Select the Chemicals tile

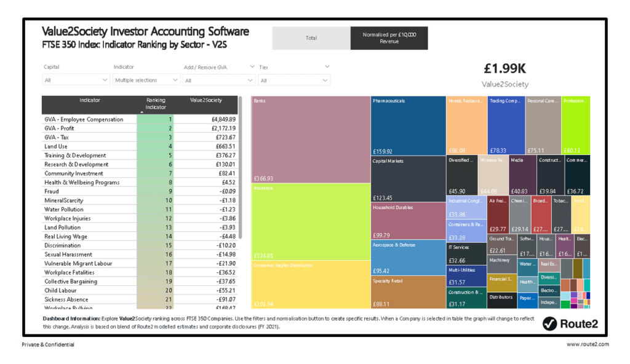[x=520, y=215]
